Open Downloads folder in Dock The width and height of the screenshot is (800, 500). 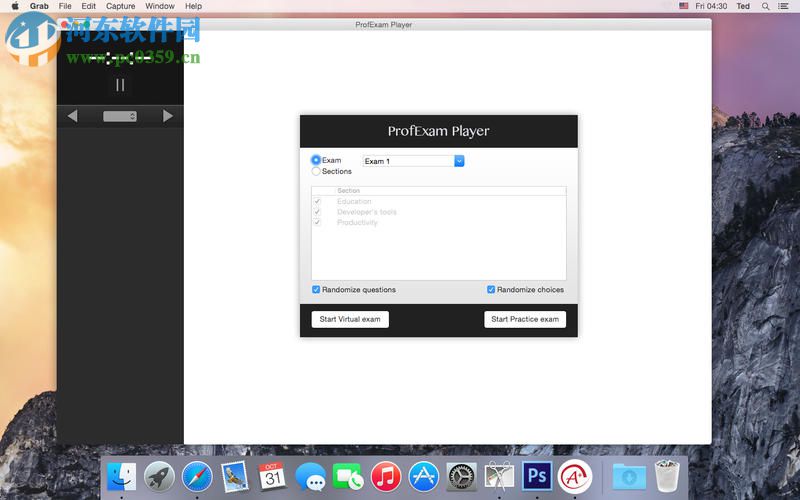629,477
